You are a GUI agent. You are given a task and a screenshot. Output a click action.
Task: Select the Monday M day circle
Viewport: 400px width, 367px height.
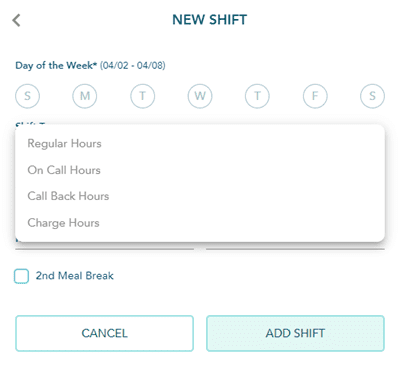click(x=85, y=96)
